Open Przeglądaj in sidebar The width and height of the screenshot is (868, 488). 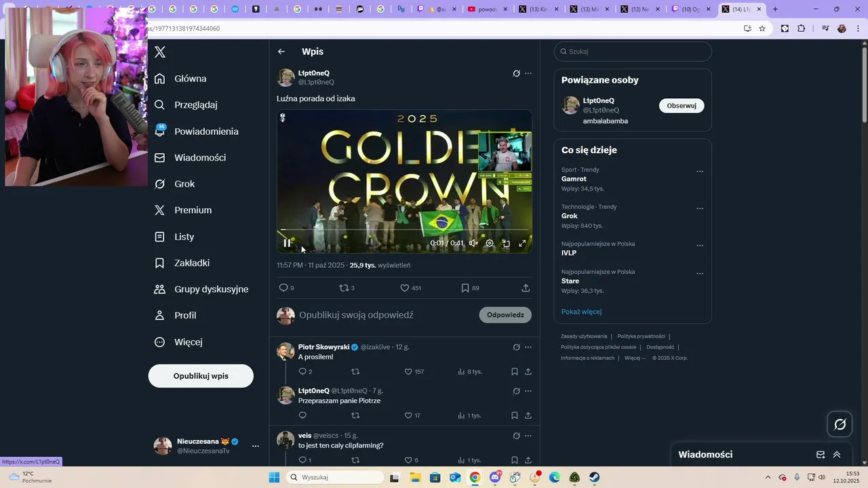tap(186, 105)
